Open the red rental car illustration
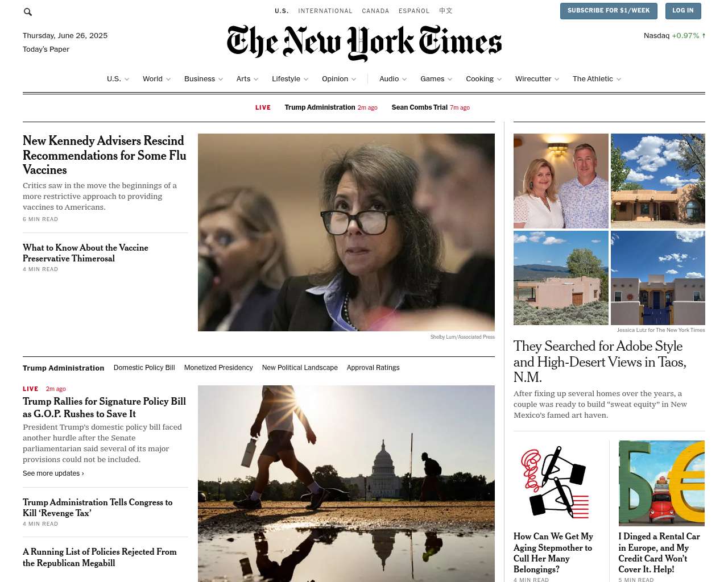This screenshot has width=728, height=582. click(x=661, y=483)
